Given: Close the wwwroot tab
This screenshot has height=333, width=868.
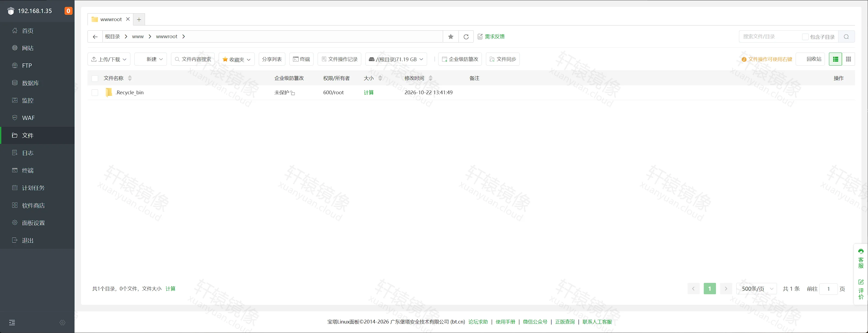Looking at the screenshot, I should [x=128, y=19].
